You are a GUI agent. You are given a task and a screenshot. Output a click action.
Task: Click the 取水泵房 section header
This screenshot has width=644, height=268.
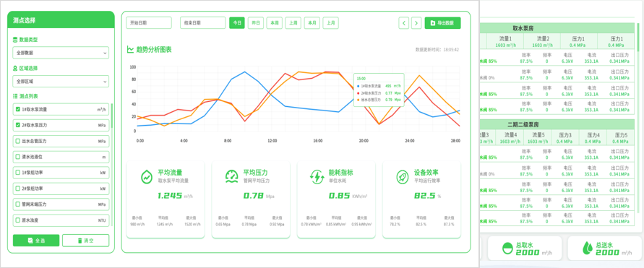557,28
